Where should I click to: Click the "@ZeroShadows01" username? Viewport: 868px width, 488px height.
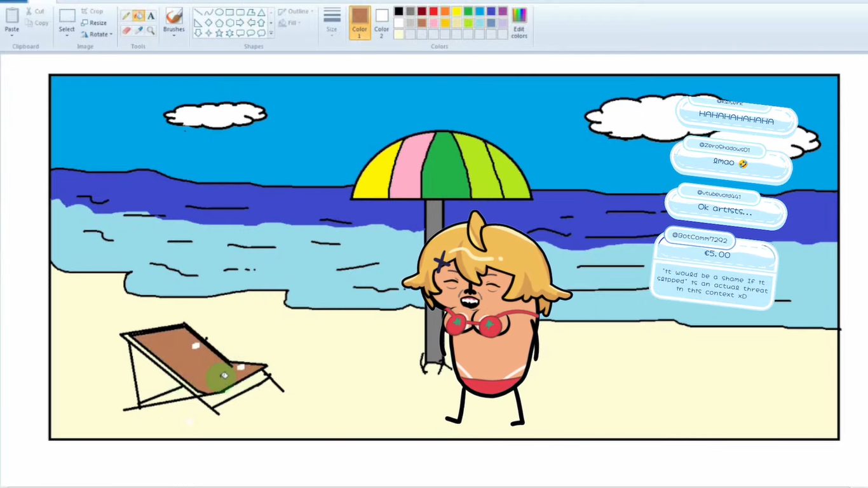coord(724,149)
